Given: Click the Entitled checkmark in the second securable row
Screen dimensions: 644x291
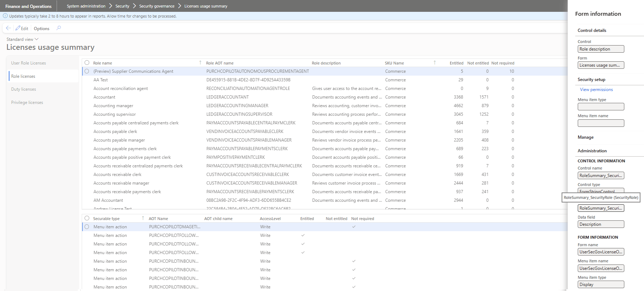Looking at the screenshot, I should click(303, 235).
